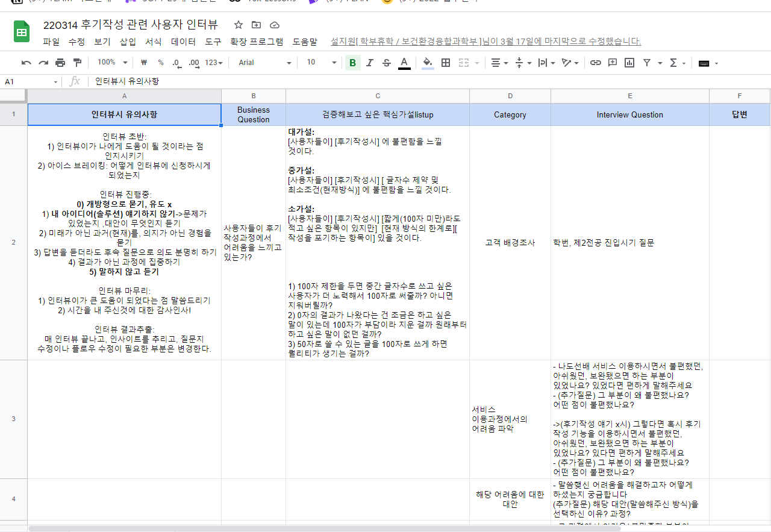Redo the last action
Viewport: 771px width, 532px height.
click(x=43, y=63)
